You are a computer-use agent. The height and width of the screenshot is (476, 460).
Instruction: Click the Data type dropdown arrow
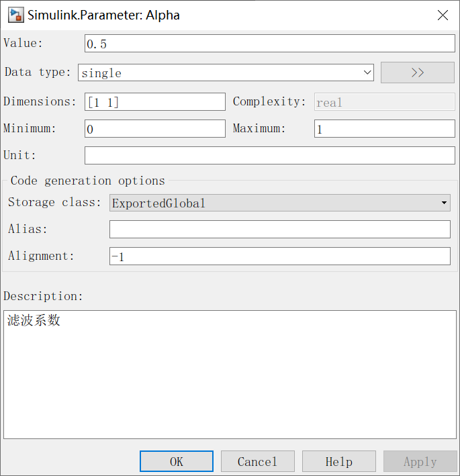tap(367, 73)
